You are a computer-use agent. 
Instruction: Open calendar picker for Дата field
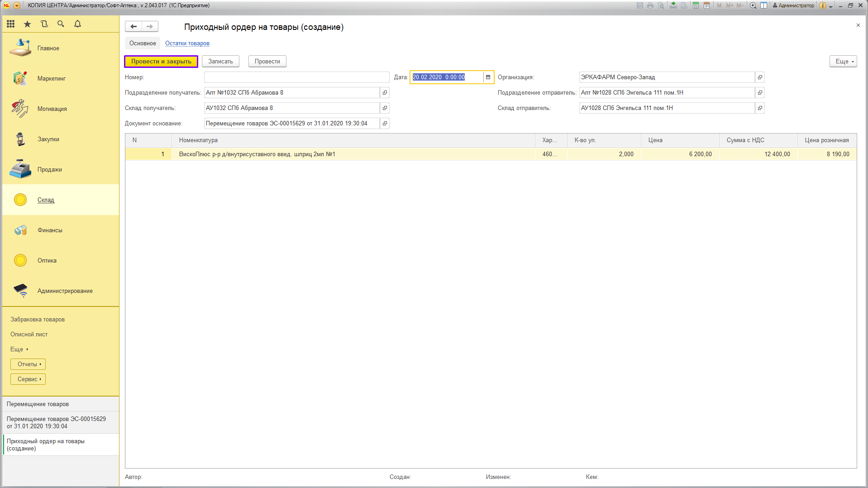[x=488, y=77]
